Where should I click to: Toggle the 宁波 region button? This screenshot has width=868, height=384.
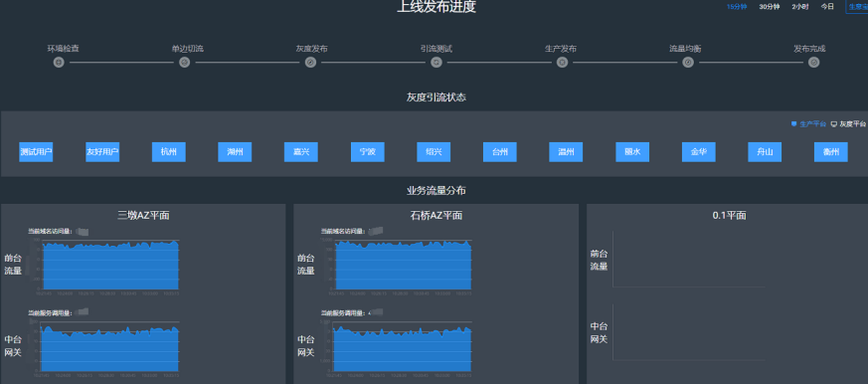click(368, 152)
